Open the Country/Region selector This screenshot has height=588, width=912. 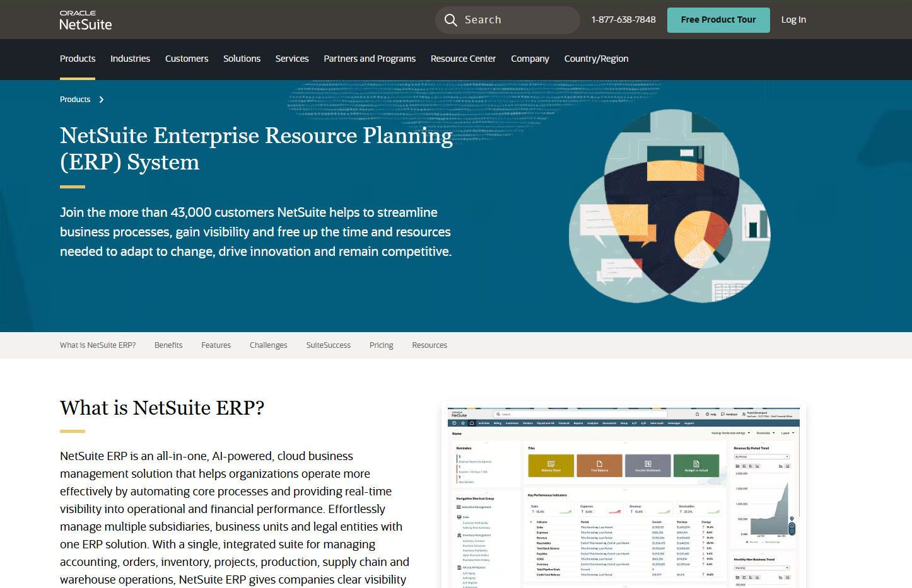click(595, 59)
